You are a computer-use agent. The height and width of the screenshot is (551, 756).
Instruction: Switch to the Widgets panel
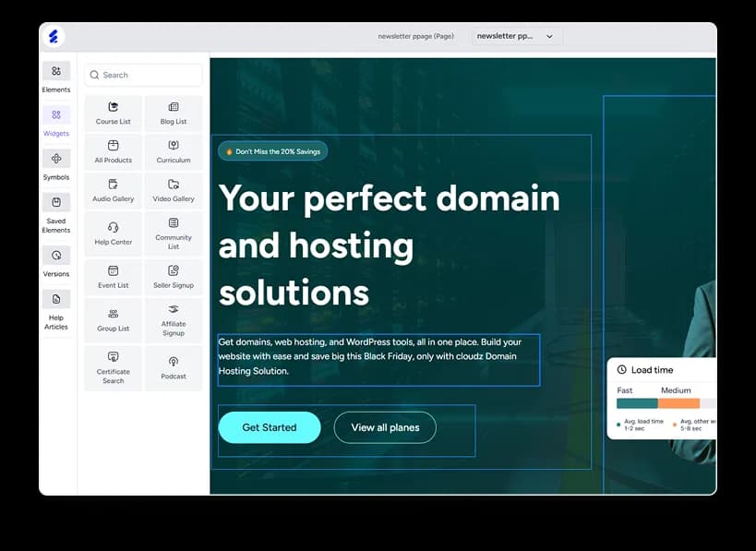(55, 121)
